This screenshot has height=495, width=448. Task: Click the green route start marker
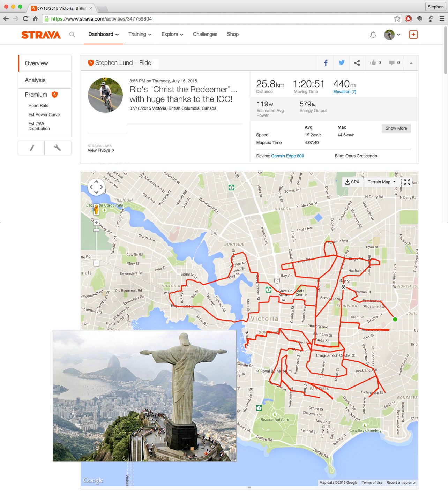tap(395, 319)
